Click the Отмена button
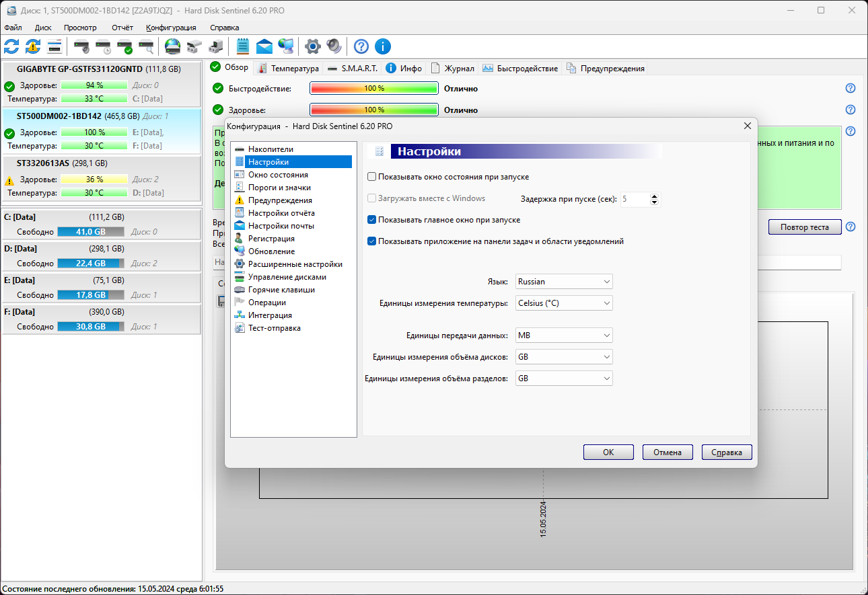 [667, 452]
